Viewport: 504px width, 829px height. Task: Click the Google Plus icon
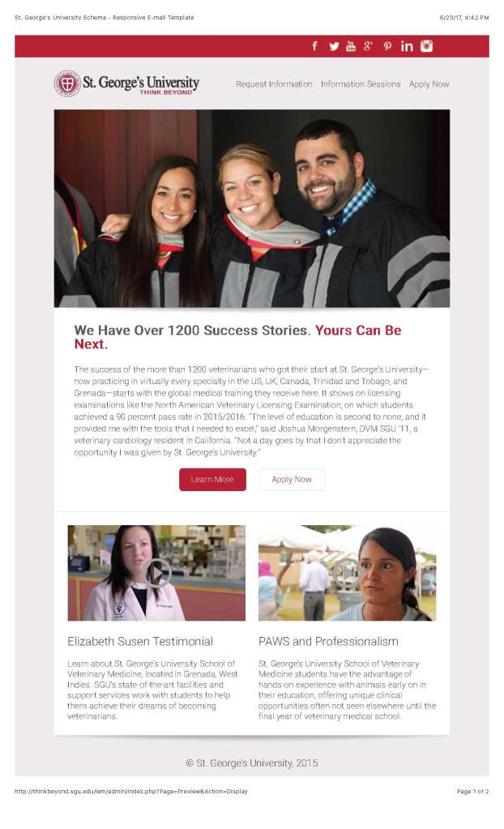coord(368,46)
